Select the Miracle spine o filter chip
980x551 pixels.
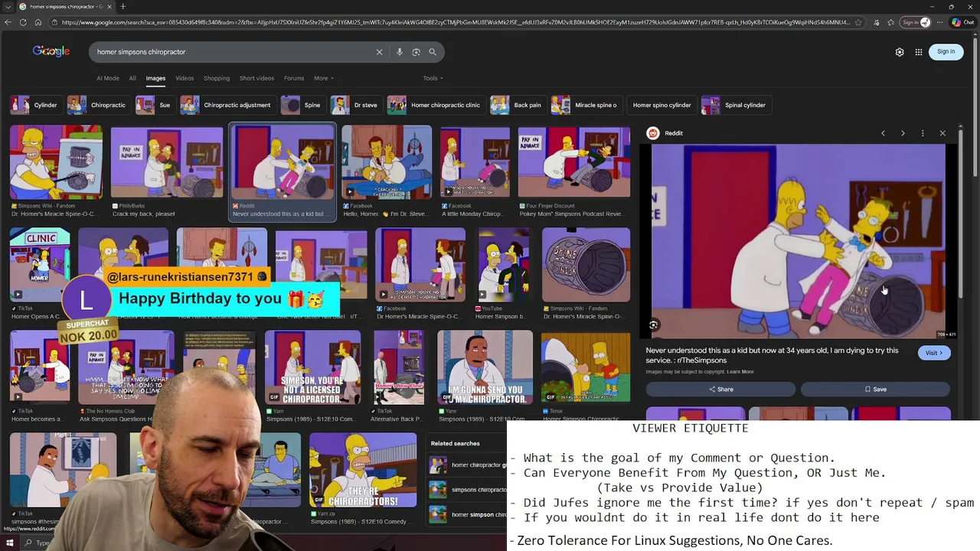tap(586, 105)
